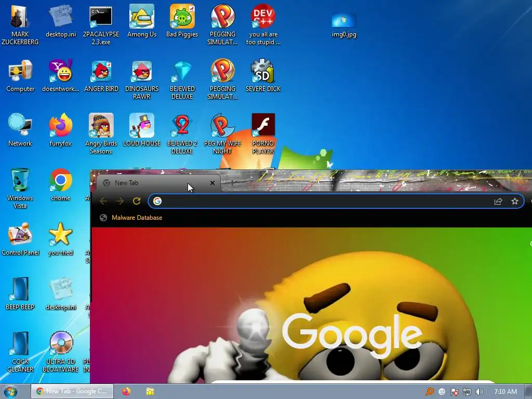Open the volume speaker tray icon
The height and width of the screenshot is (399, 532).
(x=480, y=392)
